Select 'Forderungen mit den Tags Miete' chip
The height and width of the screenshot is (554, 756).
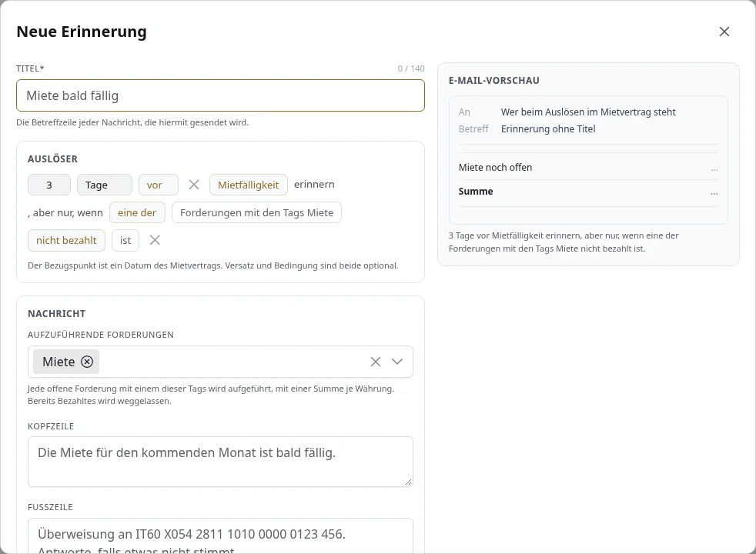coord(256,212)
